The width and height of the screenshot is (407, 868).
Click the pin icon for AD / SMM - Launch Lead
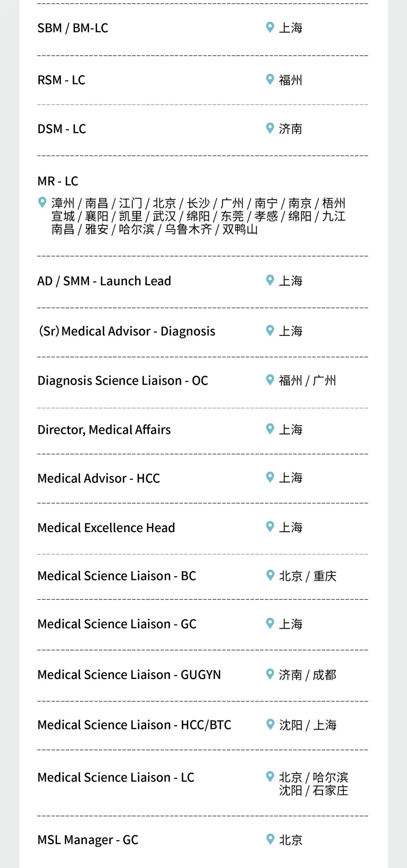click(x=270, y=280)
